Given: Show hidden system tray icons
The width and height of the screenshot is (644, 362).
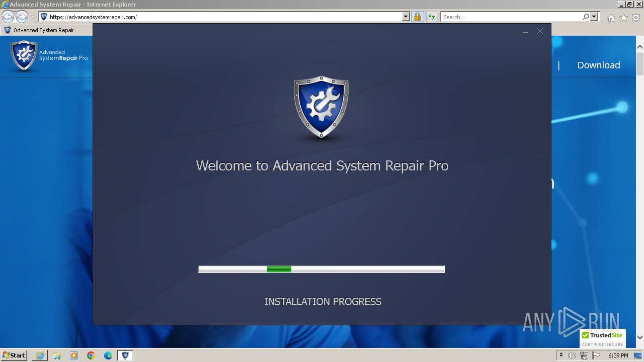Looking at the screenshot, I should point(561,355).
